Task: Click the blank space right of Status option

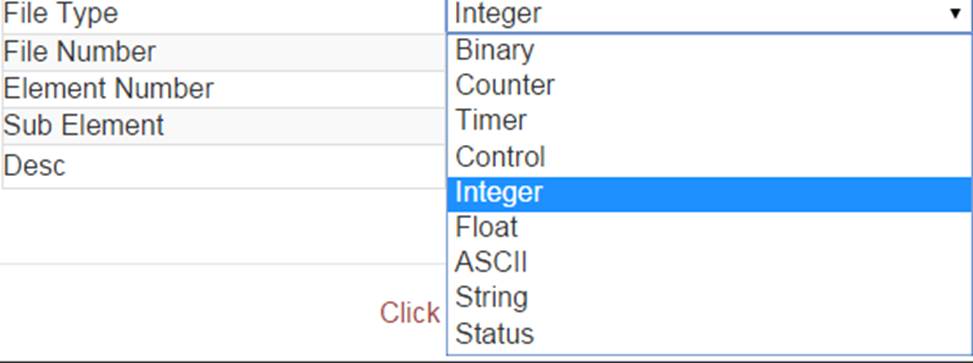Action: coord(753,334)
